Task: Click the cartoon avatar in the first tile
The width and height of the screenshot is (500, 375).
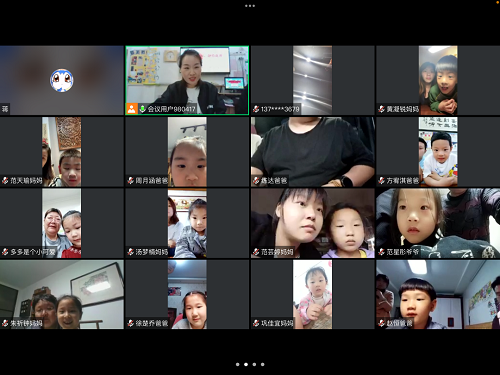Action: tap(62, 80)
